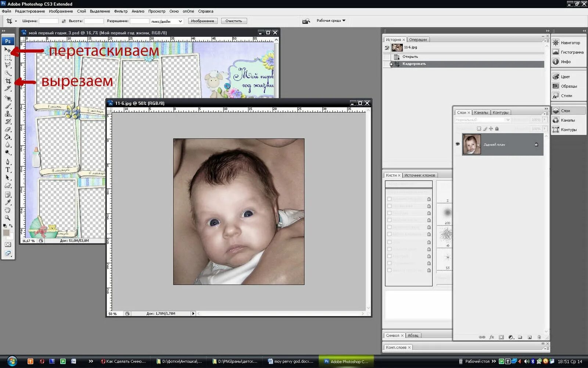Select the Brush tool
The height and width of the screenshot is (368, 588).
[x=7, y=106]
